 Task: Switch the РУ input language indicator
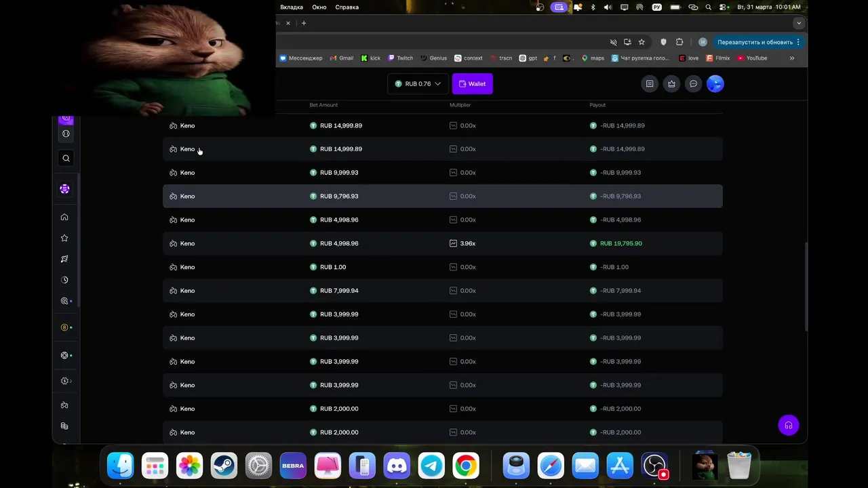tap(656, 7)
